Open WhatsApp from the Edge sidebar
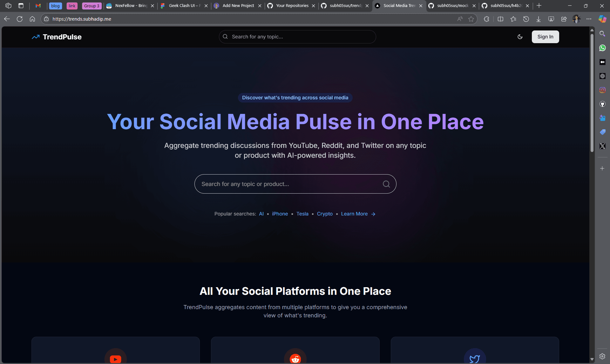Image resolution: width=610 pixels, height=364 pixels. (602, 48)
